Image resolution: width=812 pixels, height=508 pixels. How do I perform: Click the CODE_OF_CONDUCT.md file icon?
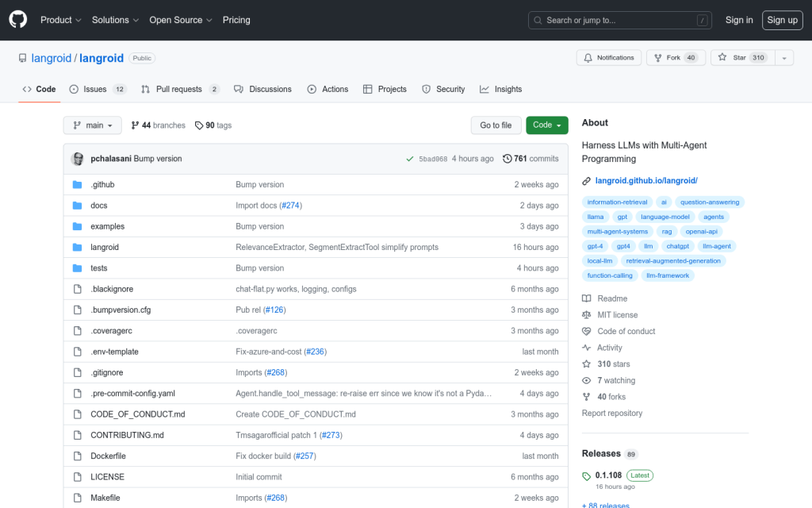click(77, 414)
